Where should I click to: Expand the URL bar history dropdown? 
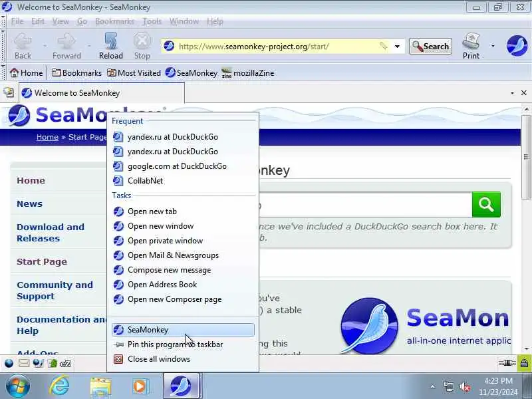397,46
